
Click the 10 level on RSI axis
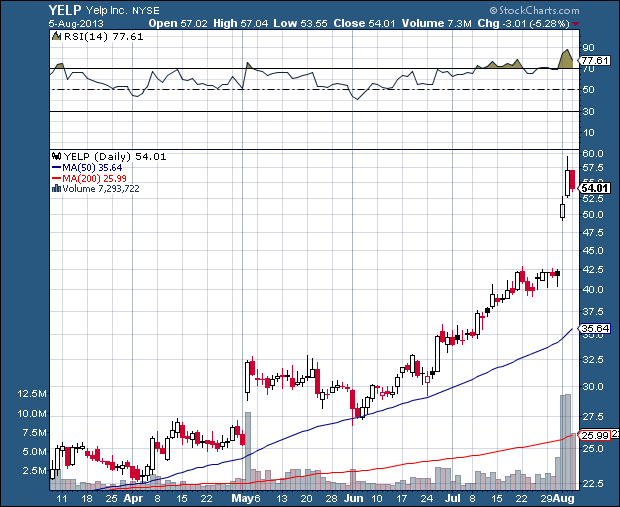click(x=588, y=133)
